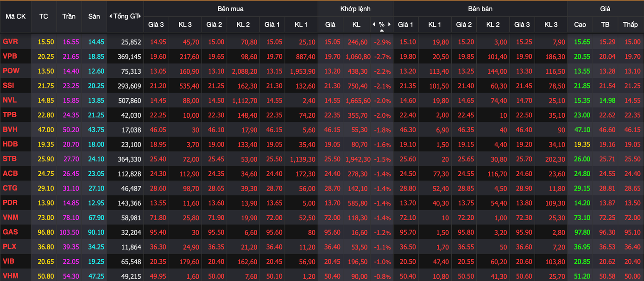The image size is (644, 281).
Task: Select the VNM ticker in the list
Action: 10,217
